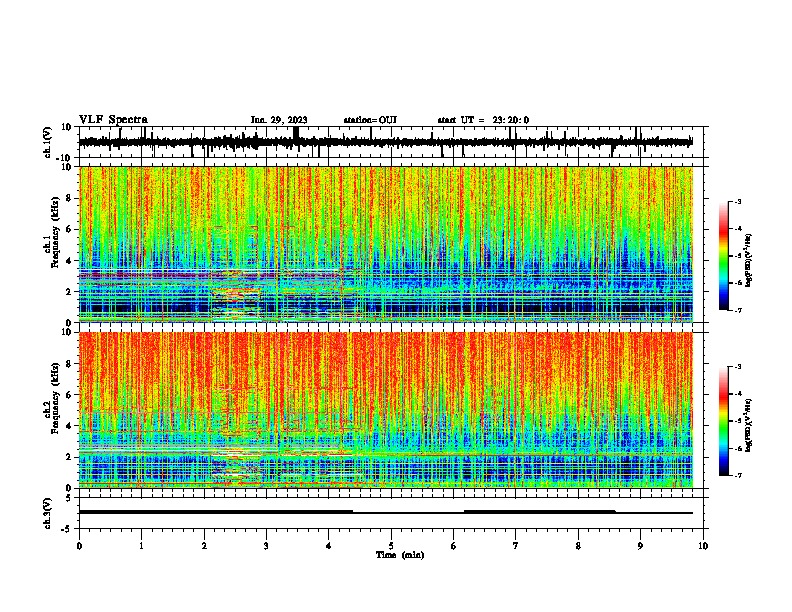Click the '-5' tick on ch.3(V) axis
The width and height of the screenshot is (792, 612).
point(68,529)
